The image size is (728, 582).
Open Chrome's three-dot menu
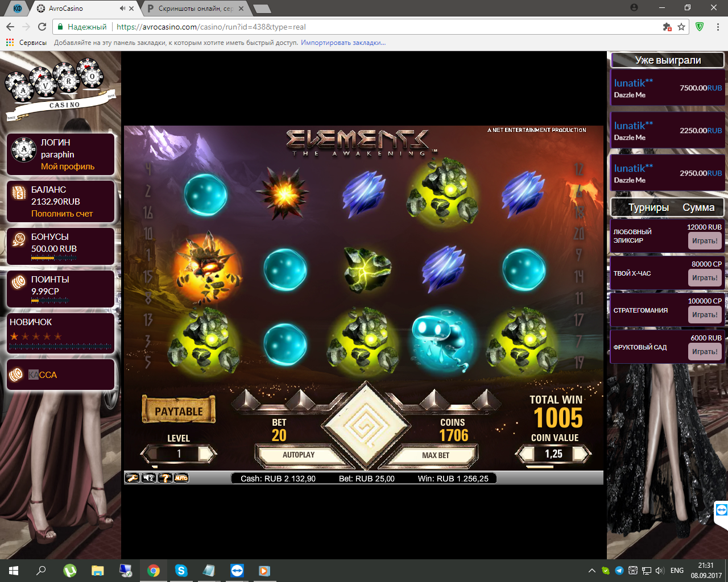point(718,27)
